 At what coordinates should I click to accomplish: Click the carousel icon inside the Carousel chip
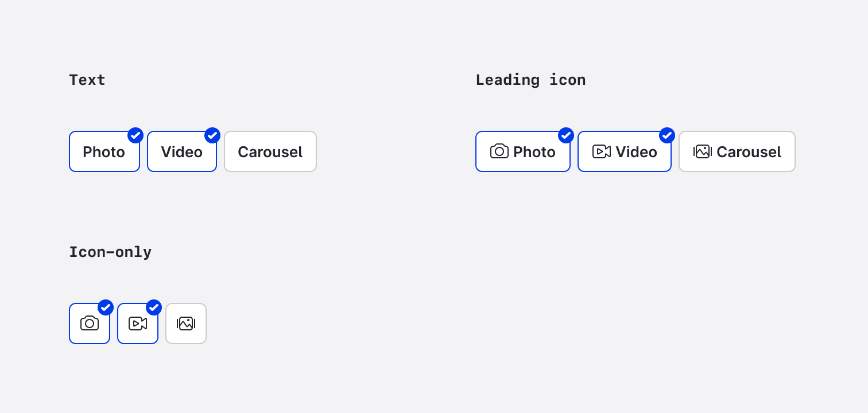pyautogui.click(x=703, y=151)
